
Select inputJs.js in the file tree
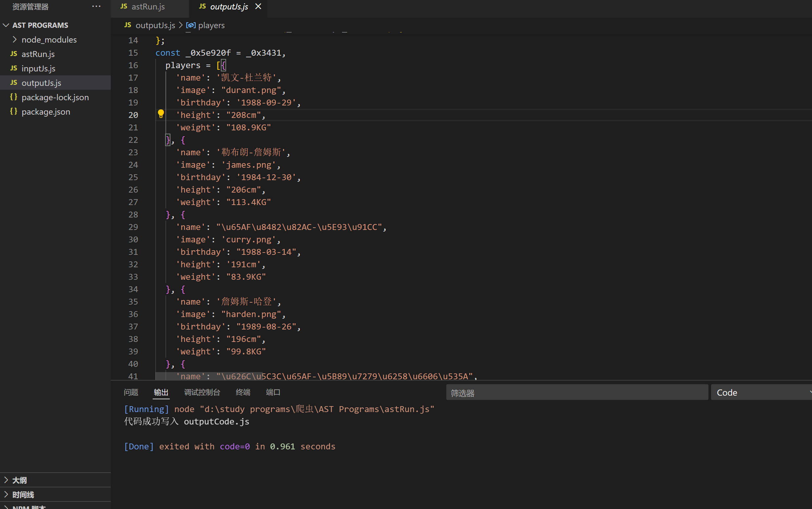[x=38, y=68]
